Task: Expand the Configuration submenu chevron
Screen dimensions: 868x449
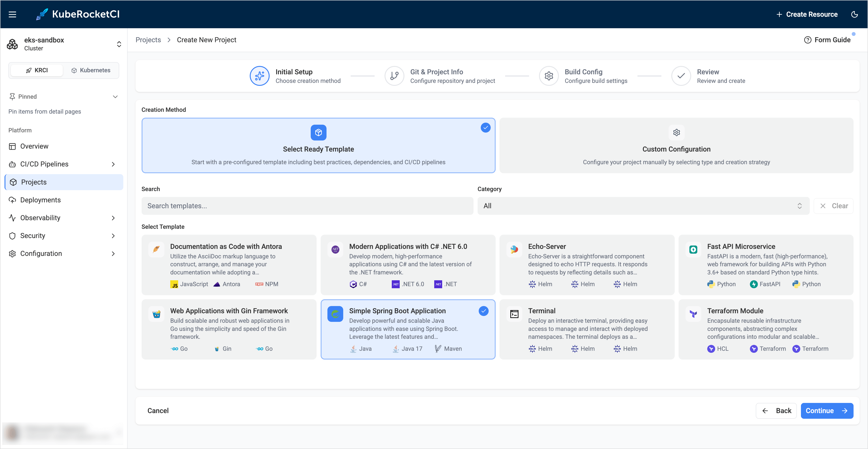Action: tap(113, 253)
